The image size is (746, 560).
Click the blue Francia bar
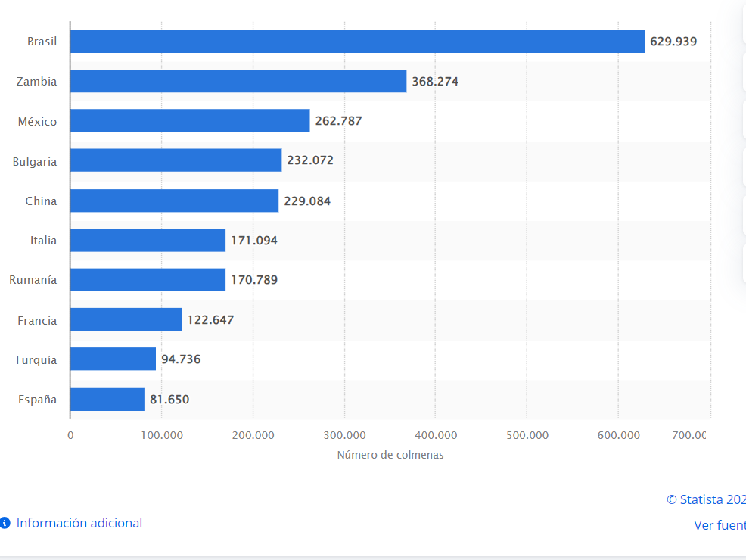[x=126, y=319]
